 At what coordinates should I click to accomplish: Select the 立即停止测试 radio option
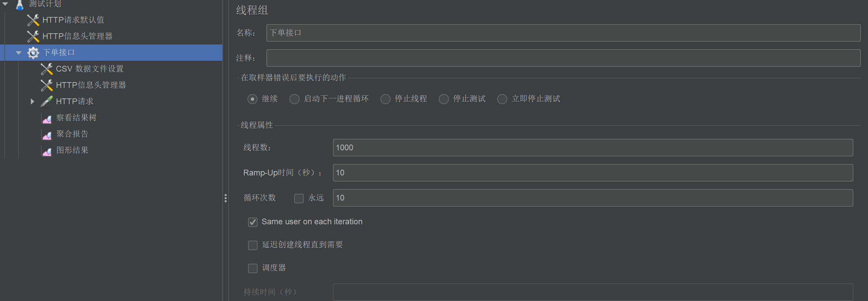(502, 99)
